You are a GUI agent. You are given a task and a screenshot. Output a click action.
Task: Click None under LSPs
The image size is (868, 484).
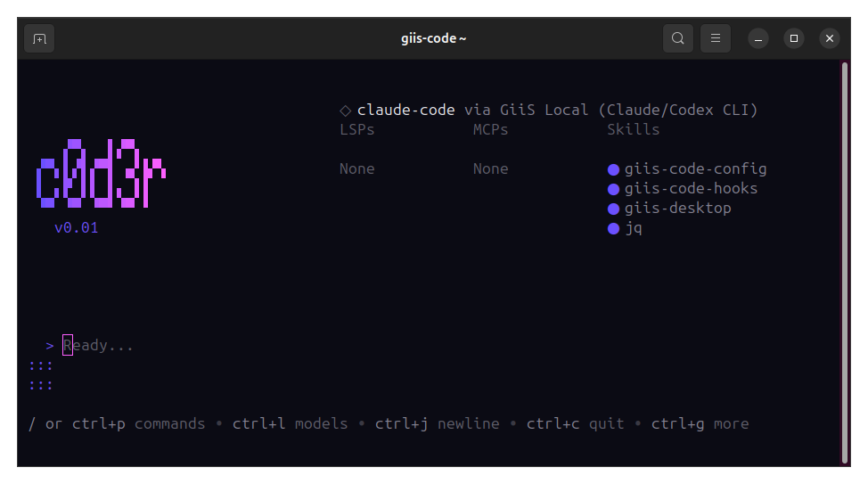[357, 168]
